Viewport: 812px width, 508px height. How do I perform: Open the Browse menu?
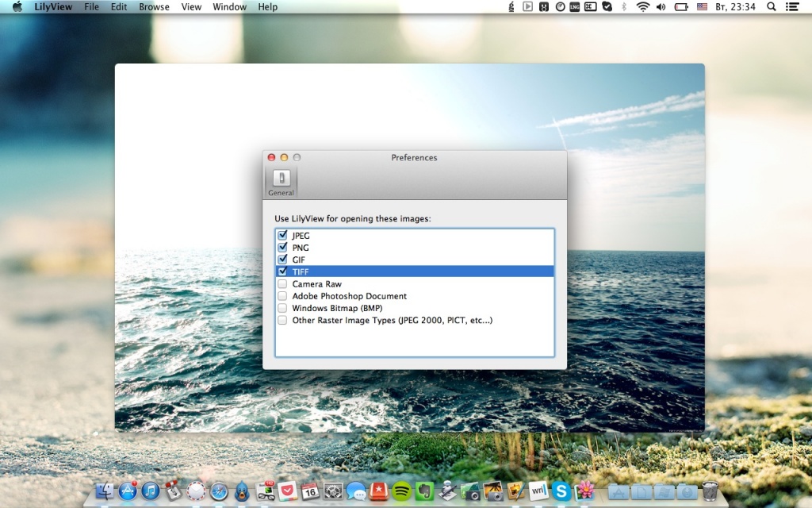pos(154,7)
